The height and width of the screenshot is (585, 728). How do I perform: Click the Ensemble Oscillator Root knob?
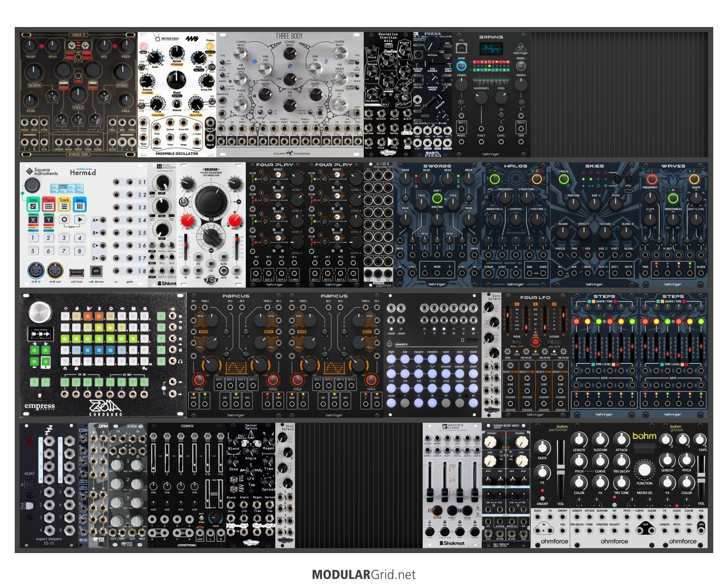176,80
